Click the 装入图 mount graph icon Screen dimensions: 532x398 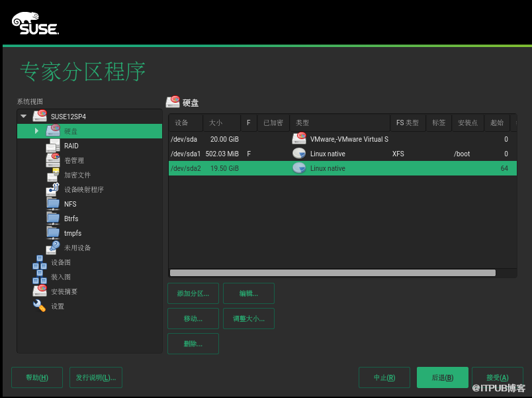click(40, 277)
